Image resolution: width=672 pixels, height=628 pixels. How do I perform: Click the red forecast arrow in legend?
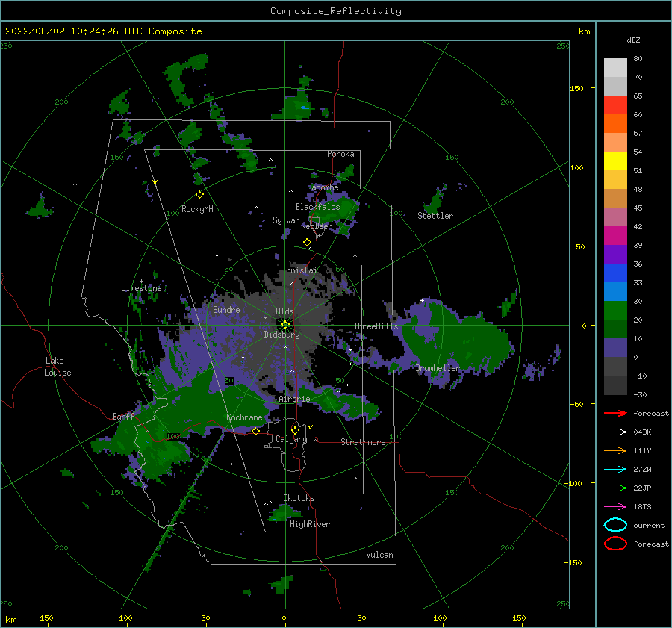point(615,413)
